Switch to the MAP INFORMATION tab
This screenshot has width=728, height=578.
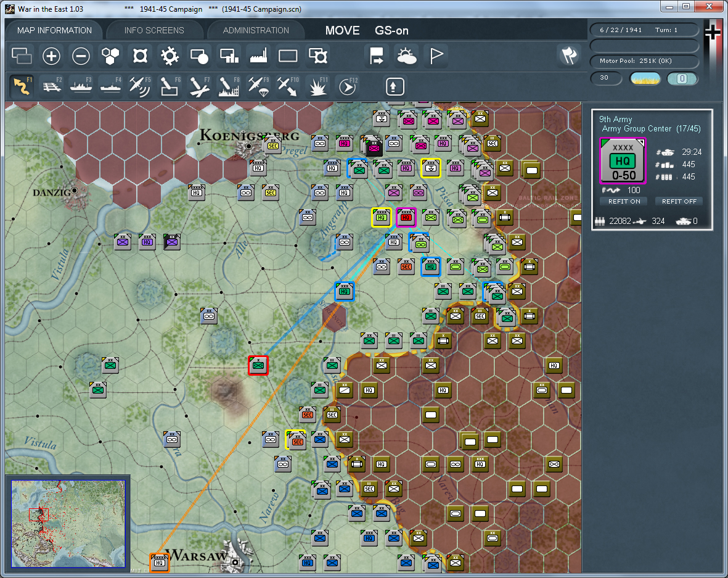pyautogui.click(x=54, y=30)
